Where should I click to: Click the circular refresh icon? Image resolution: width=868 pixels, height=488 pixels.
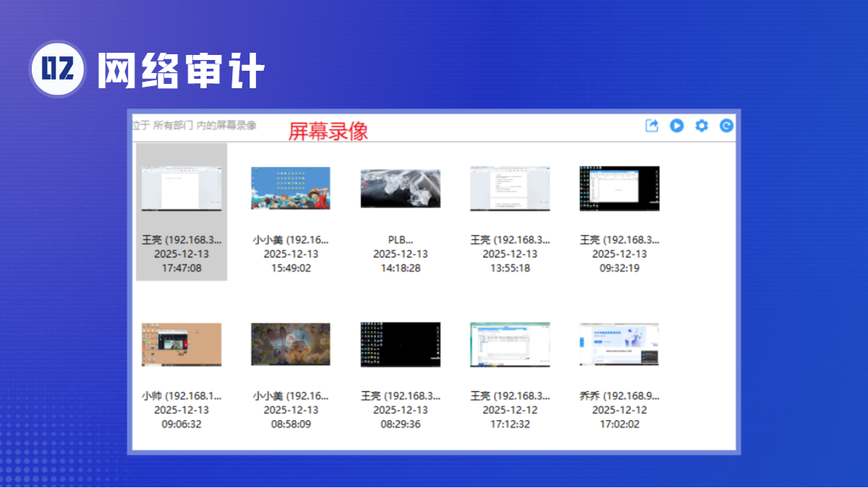[726, 126]
